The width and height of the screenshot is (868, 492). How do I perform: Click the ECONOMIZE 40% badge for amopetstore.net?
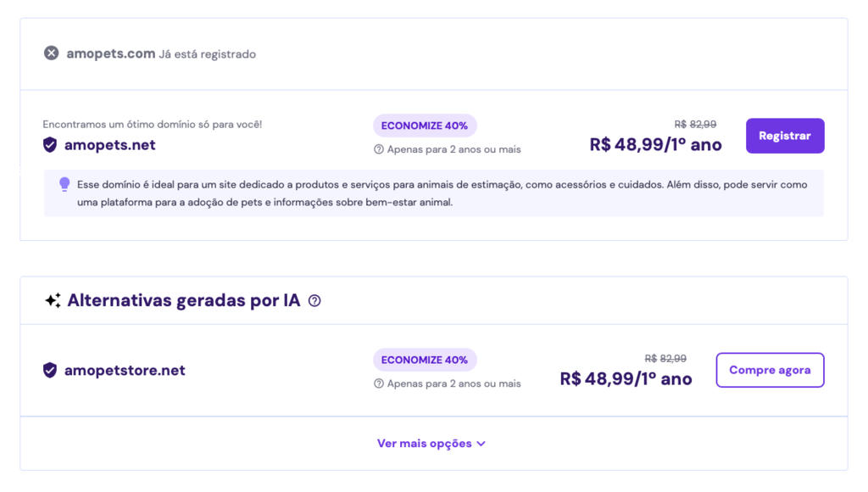pyautogui.click(x=425, y=360)
